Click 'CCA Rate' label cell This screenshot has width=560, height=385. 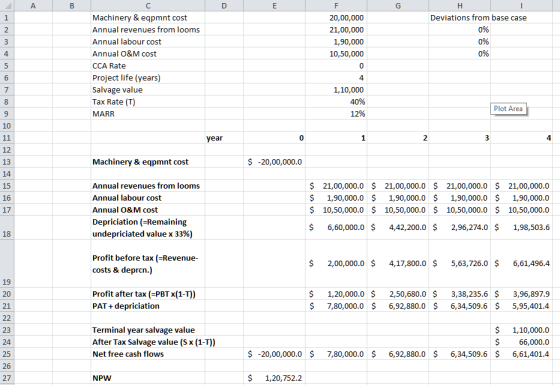148,66
